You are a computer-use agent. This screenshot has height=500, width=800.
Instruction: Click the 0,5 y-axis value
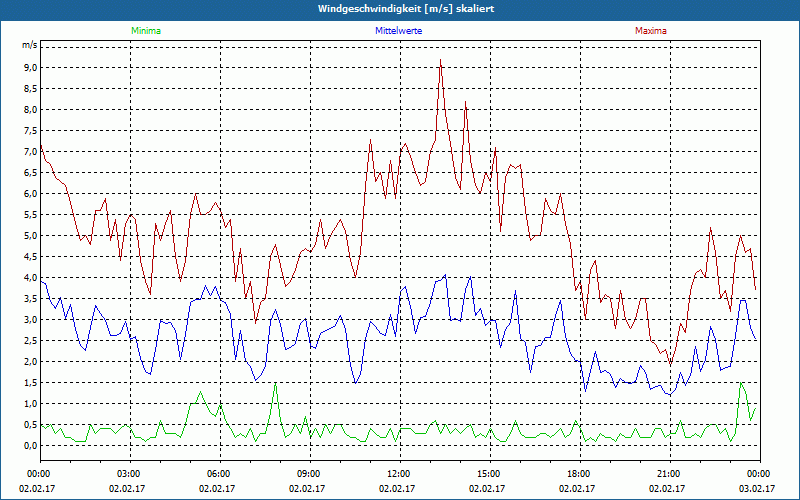click(30, 424)
